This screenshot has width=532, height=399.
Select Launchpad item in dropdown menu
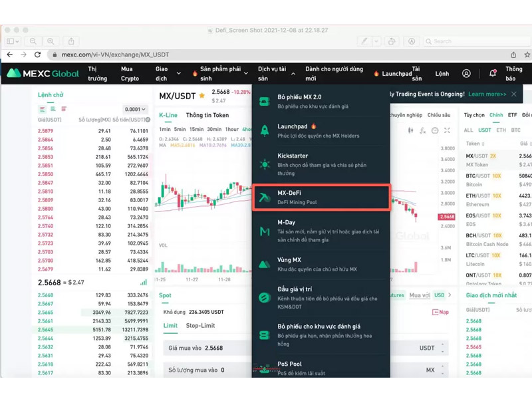click(321, 130)
